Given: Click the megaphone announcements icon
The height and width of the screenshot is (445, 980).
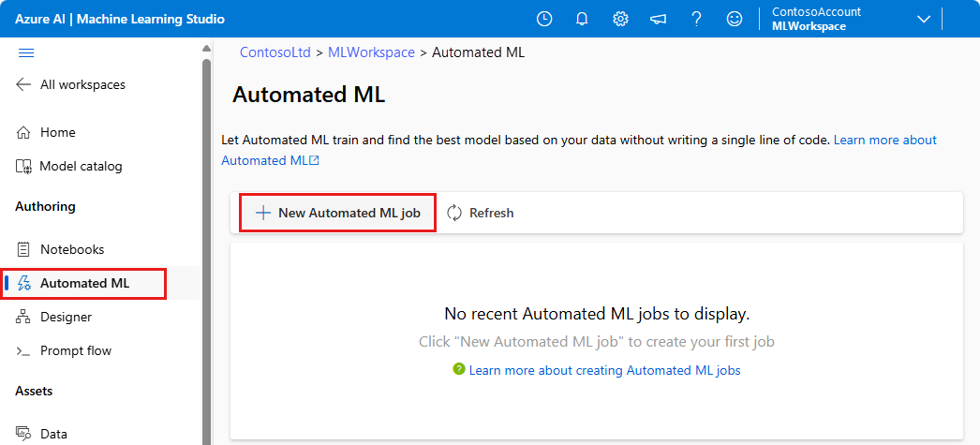Looking at the screenshot, I should click(x=658, y=20).
